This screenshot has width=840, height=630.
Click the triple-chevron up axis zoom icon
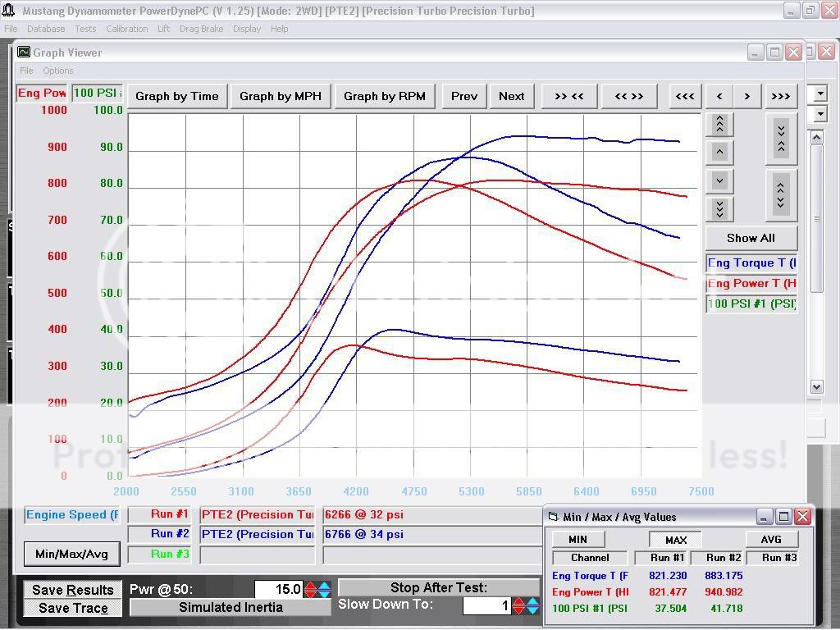click(x=719, y=123)
